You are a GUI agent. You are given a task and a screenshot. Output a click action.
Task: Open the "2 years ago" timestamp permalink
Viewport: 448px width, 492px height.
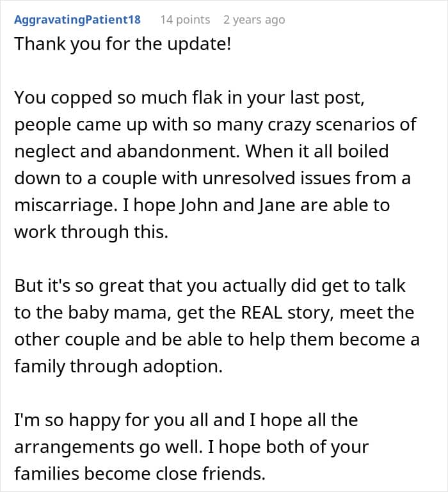click(x=254, y=20)
